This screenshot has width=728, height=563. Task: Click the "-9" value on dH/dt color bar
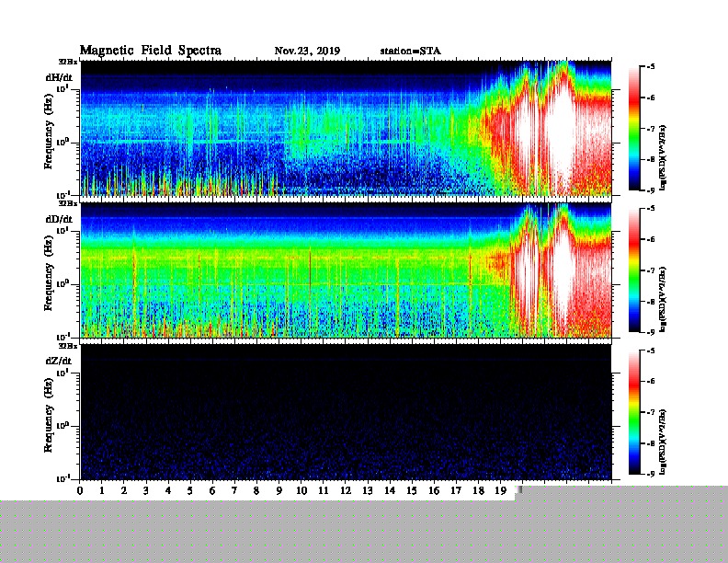tap(651, 190)
